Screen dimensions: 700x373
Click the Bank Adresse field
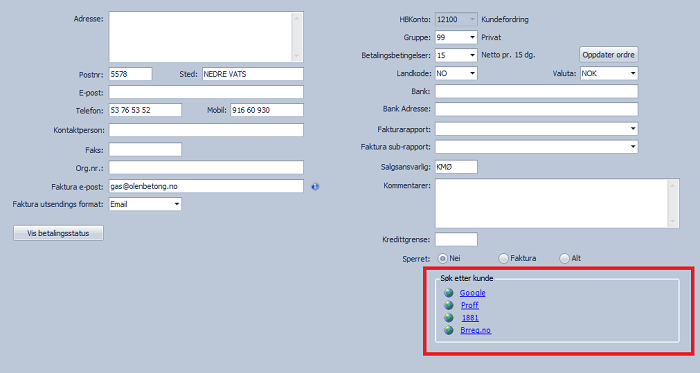537,109
